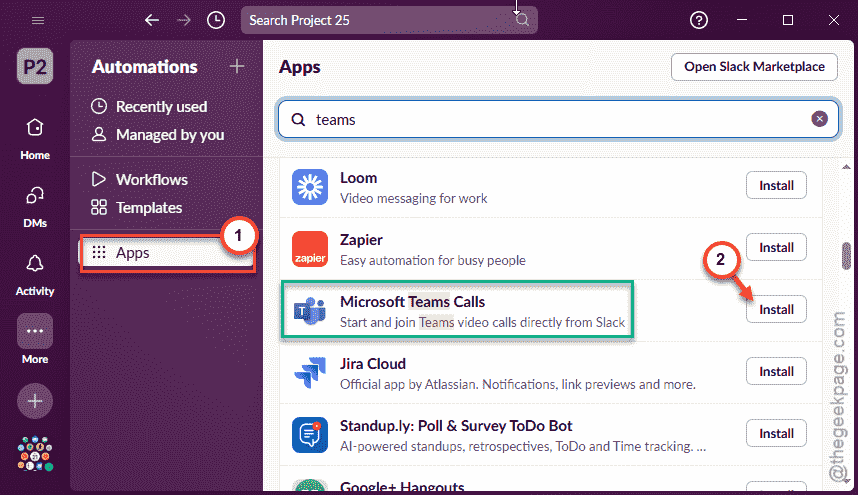Click the Loom app icon
The height and width of the screenshot is (495, 858).
(310, 187)
